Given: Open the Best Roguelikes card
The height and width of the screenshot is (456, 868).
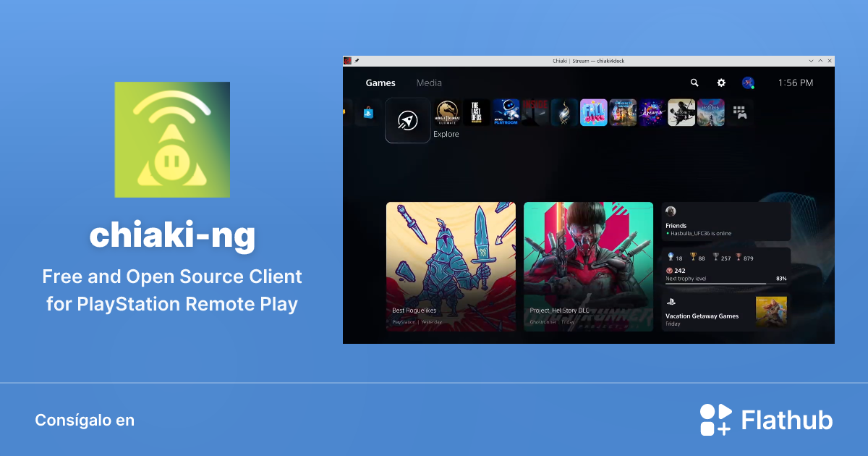Looking at the screenshot, I should (x=451, y=266).
